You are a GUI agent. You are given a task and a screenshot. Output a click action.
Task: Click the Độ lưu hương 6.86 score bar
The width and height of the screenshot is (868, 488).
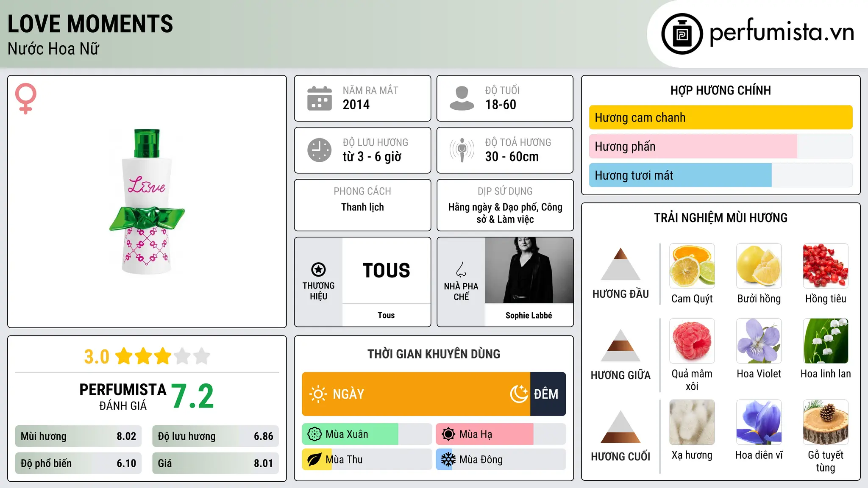click(x=215, y=436)
